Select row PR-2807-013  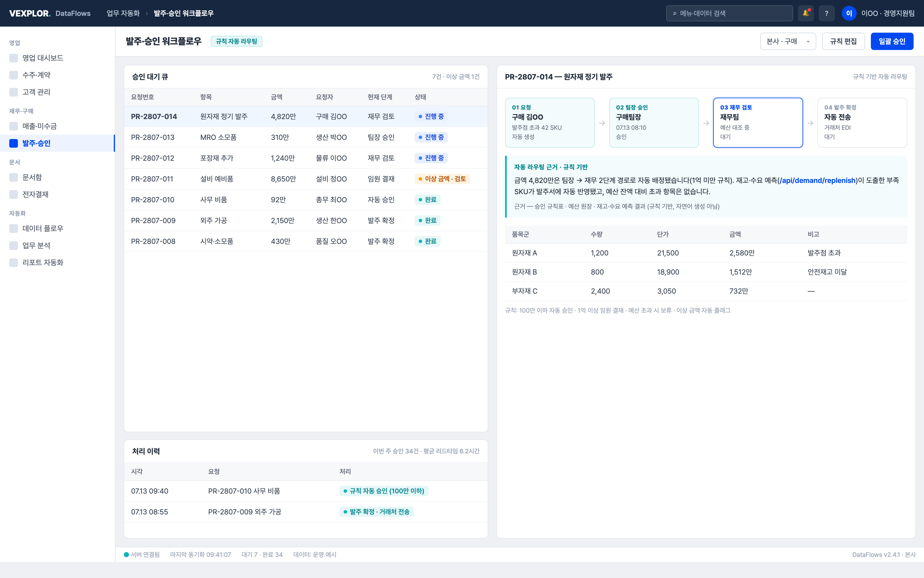(x=306, y=137)
